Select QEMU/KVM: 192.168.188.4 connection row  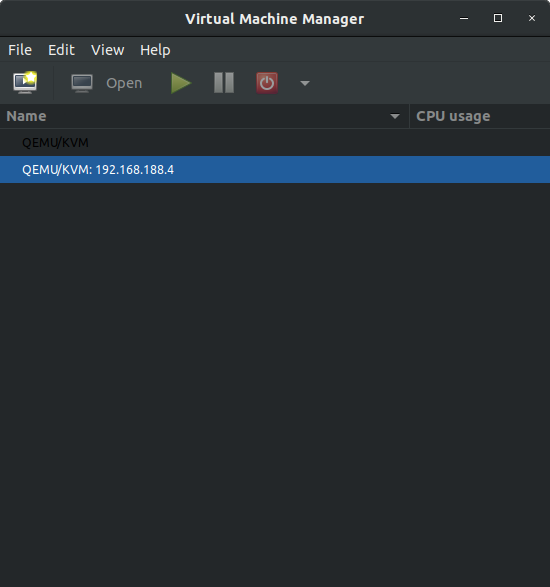pyautogui.click(x=275, y=170)
